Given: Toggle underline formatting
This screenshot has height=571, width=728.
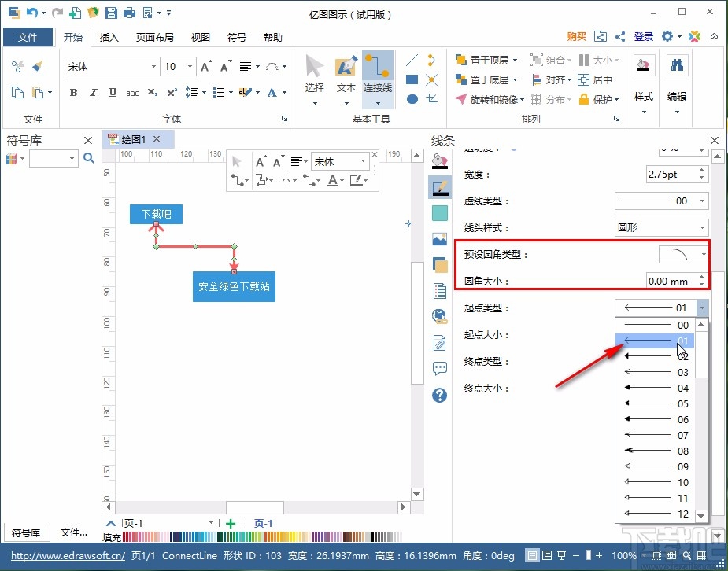Looking at the screenshot, I should [x=113, y=92].
